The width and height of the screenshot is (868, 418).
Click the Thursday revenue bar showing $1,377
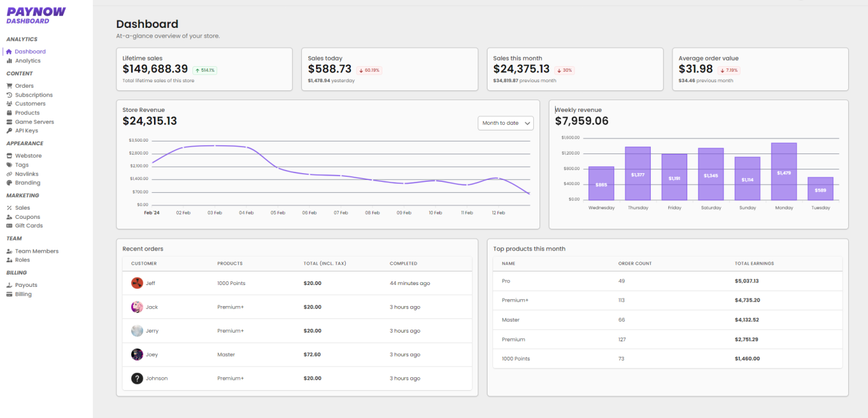[x=638, y=173]
